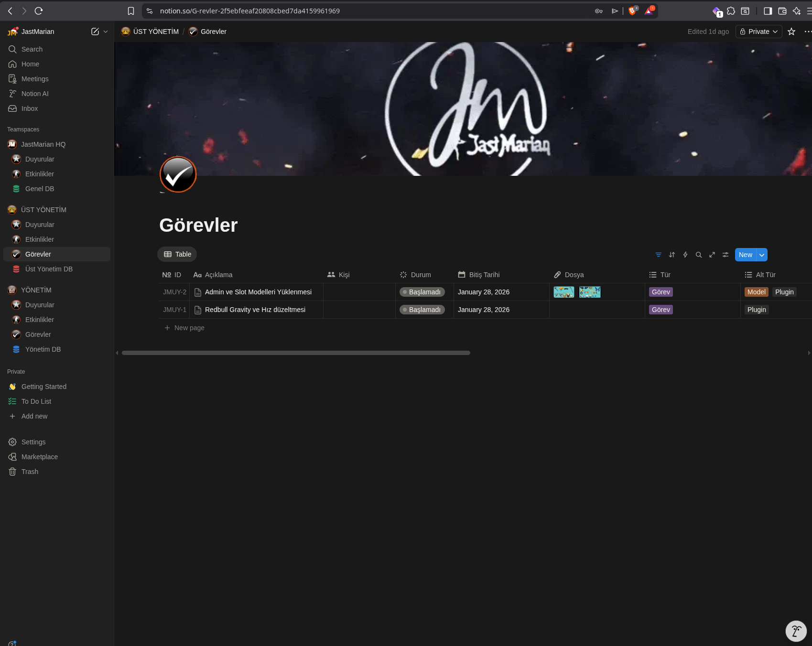Open Settings in the sidebar
This screenshot has width=812, height=646.
coord(57,442)
